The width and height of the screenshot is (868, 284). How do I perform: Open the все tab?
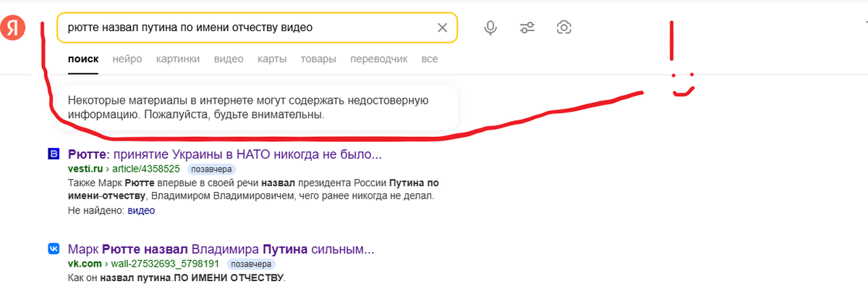tap(430, 59)
